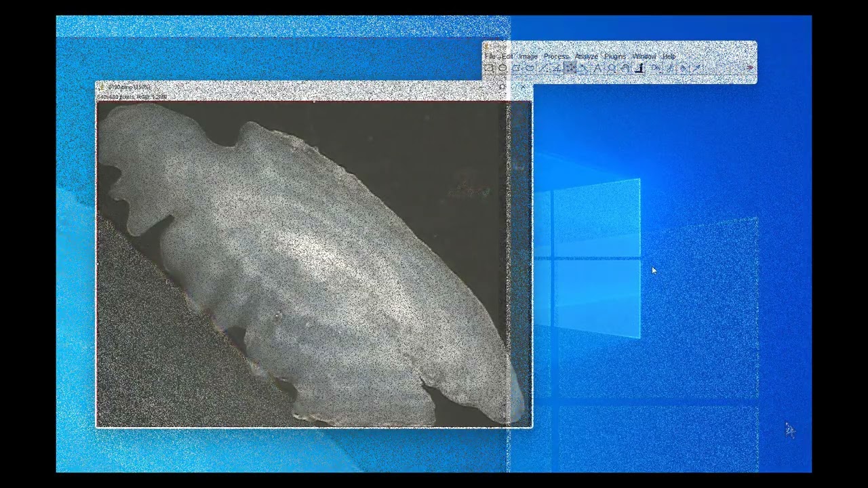Select the Wand tracing tool

584,68
